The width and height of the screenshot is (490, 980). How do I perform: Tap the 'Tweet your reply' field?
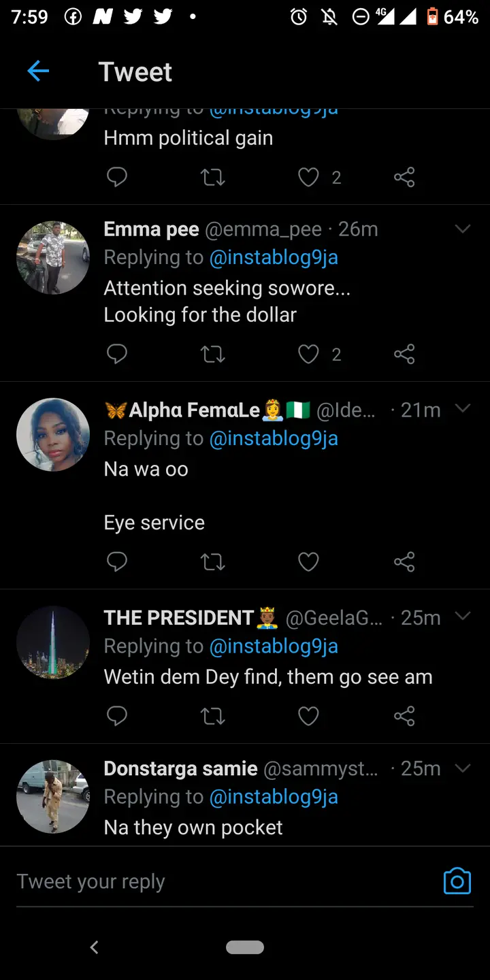204,881
